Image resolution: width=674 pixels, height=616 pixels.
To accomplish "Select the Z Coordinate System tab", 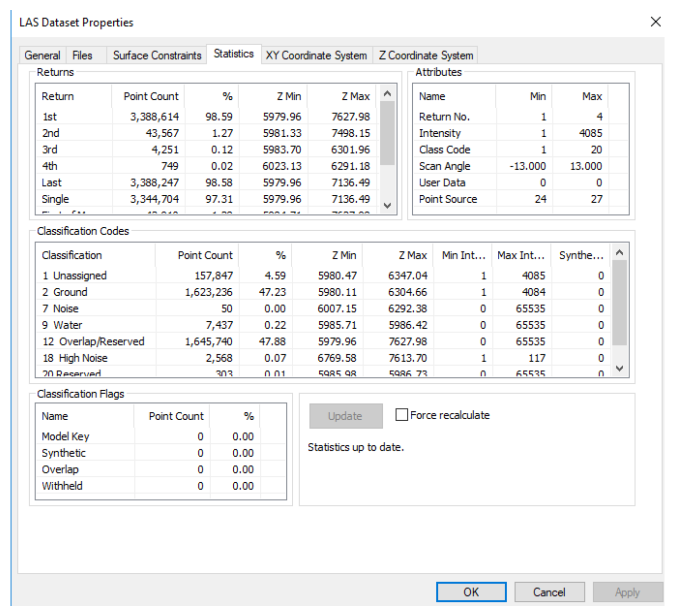I will pyautogui.click(x=426, y=55).
